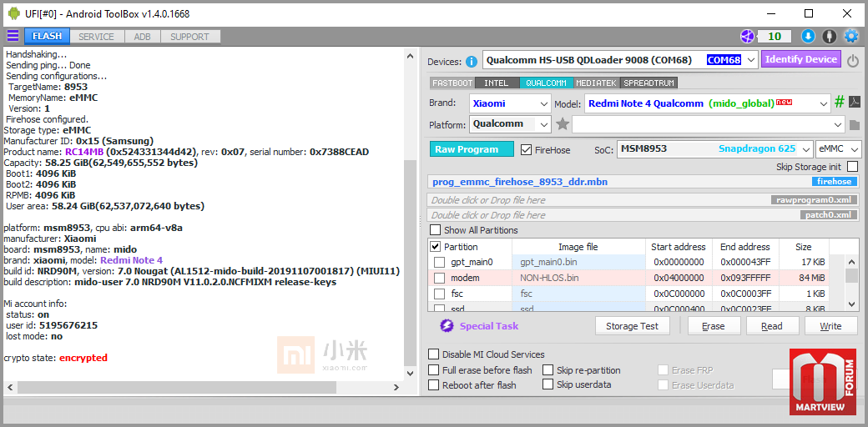Check the gpt_main0 partition box
This screenshot has height=427, width=868.
tap(439, 262)
